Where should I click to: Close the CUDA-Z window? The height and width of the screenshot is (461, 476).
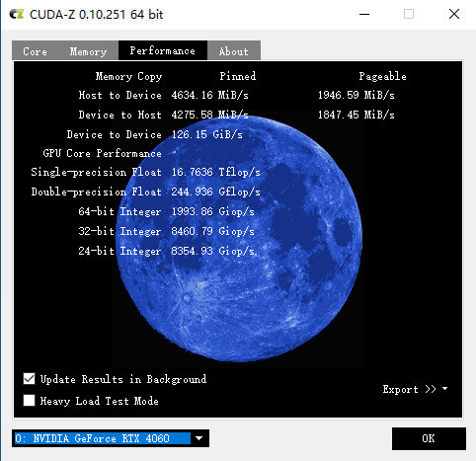(x=454, y=14)
